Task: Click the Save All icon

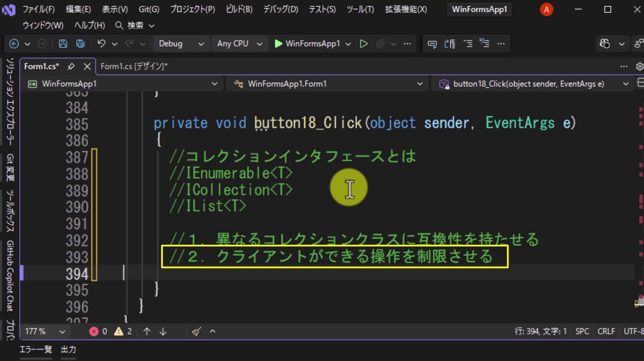Action: pyautogui.click(x=80, y=44)
